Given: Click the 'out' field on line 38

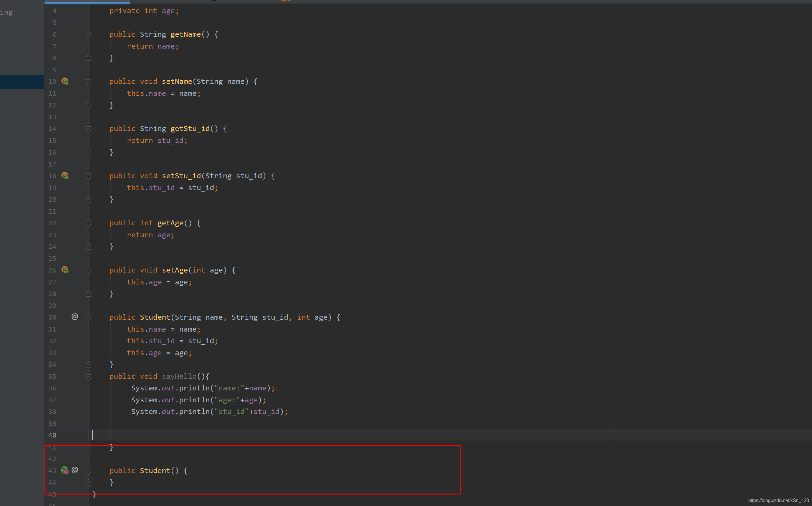Looking at the screenshot, I should click(168, 412).
